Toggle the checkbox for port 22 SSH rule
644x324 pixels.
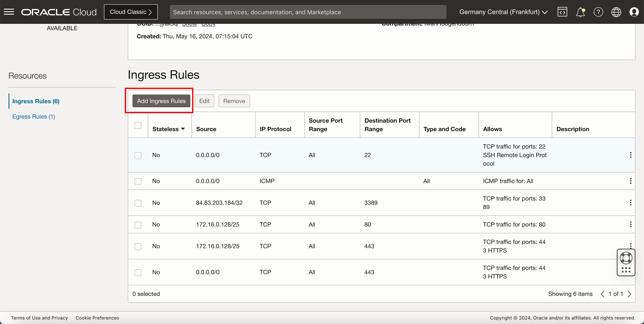(x=138, y=155)
